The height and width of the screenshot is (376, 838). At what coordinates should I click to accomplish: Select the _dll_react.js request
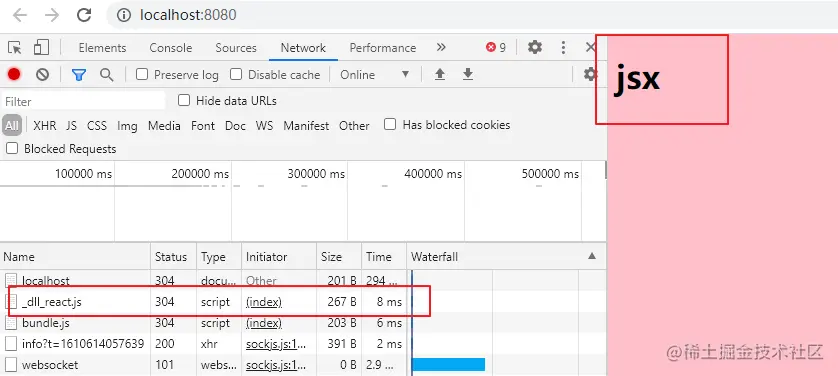pos(303,302)
